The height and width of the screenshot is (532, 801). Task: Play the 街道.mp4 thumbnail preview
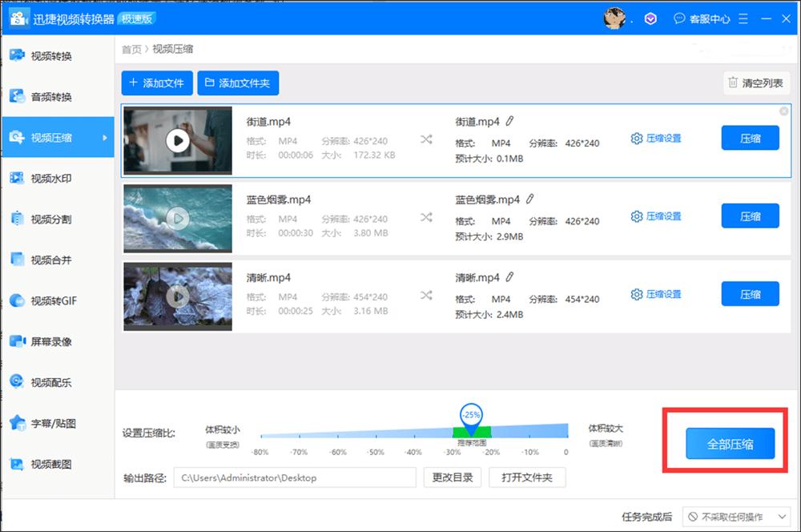177,140
